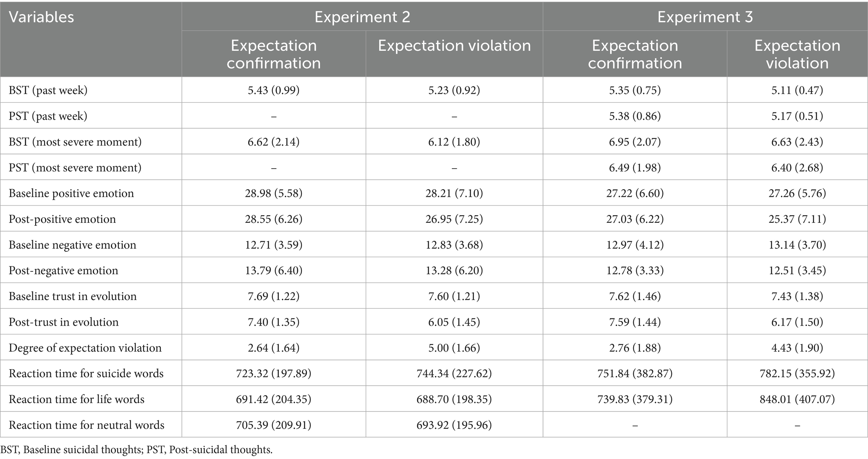Select the value 26.95 (7.25)
This screenshot has height=459, width=868.
(454, 219)
